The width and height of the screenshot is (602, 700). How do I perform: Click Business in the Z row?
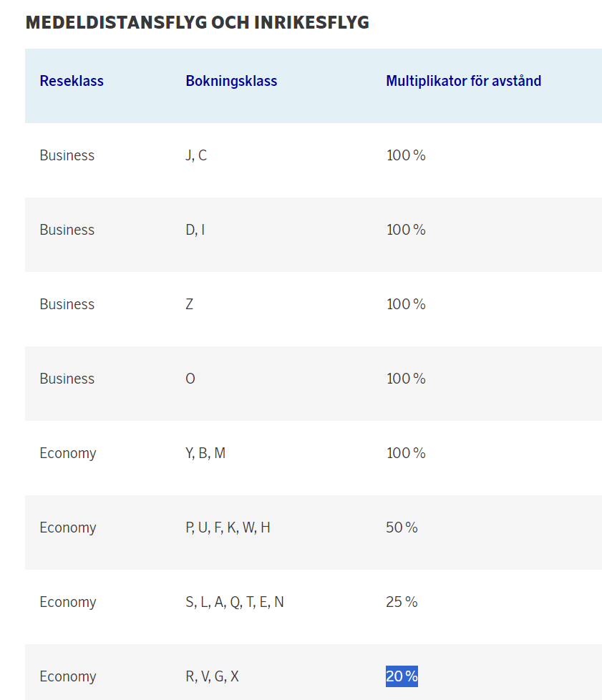67,304
